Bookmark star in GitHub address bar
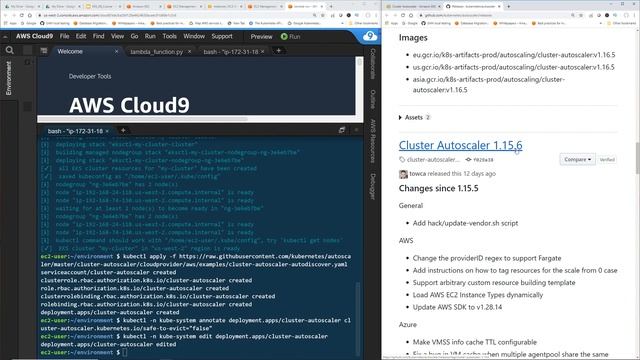Viewport: 640px width, 360px height. tap(582, 15)
